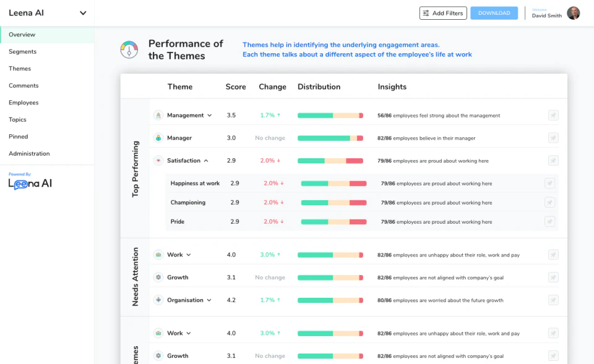Pin the Manager theme insight
The height and width of the screenshot is (364, 594).
(553, 138)
